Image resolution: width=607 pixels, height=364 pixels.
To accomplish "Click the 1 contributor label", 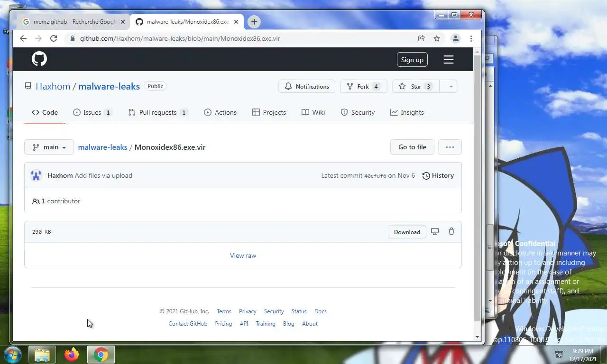I will (x=56, y=201).
